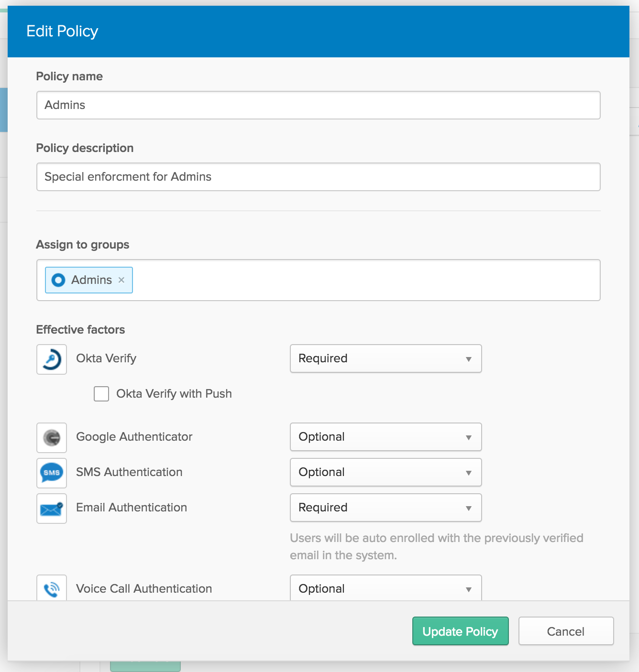639x672 pixels.
Task: Click the Admins group circle icon
Action: click(58, 280)
